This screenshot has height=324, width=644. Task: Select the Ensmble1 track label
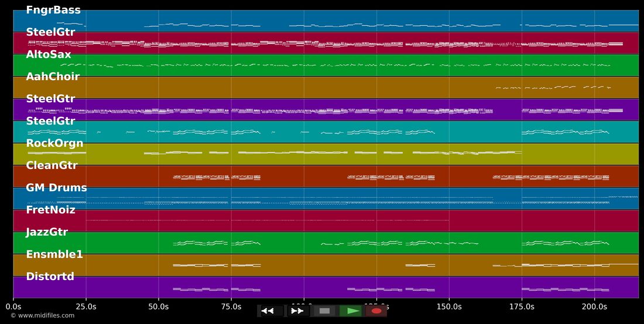[x=54, y=254]
